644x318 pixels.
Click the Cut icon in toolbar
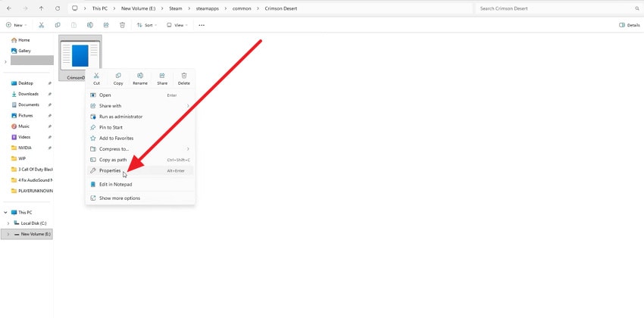[42, 25]
